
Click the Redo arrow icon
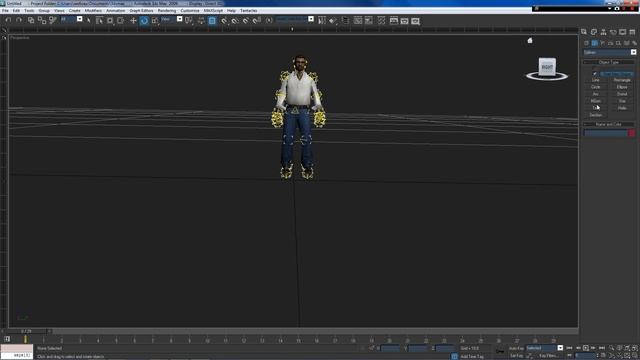[x=19, y=20]
